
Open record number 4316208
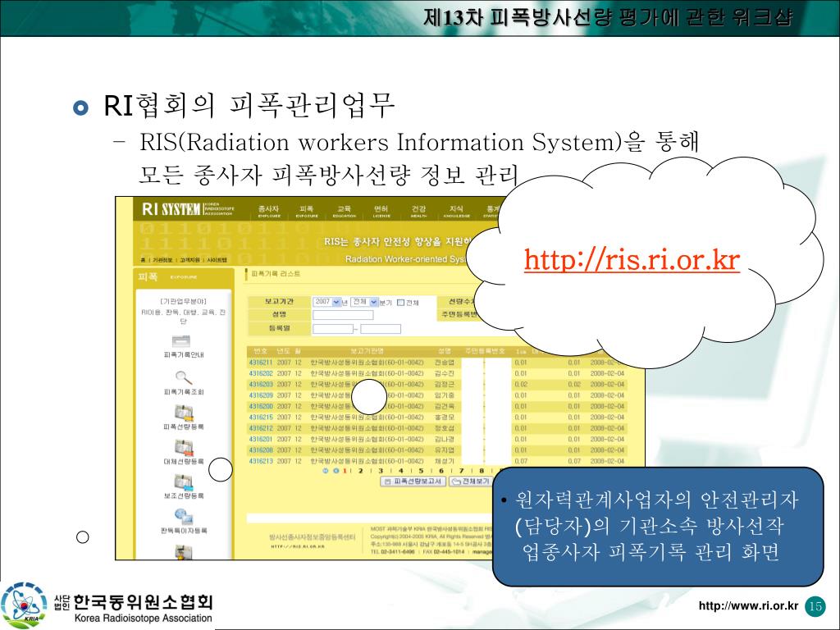tap(261, 450)
